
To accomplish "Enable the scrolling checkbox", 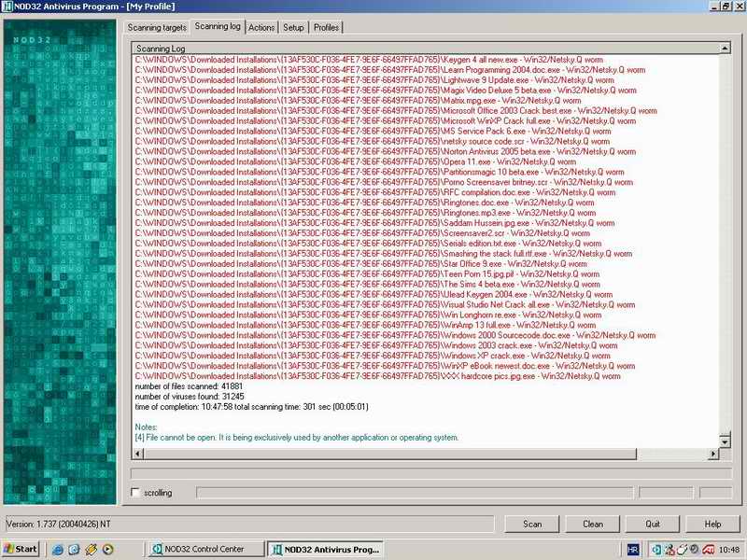I will [x=136, y=493].
